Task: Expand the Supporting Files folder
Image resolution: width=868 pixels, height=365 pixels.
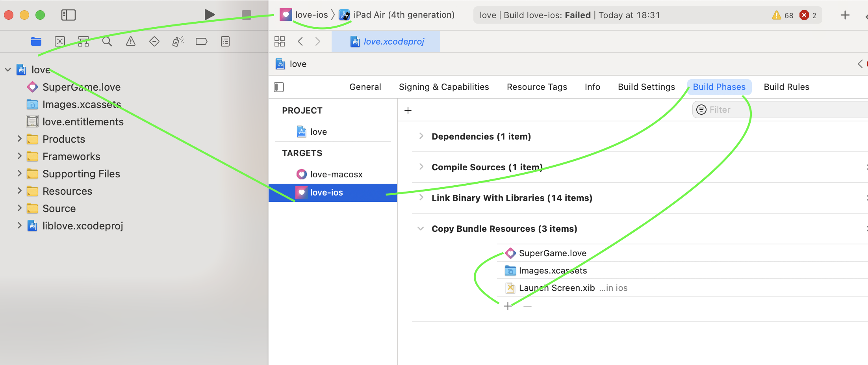Action: click(x=19, y=173)
